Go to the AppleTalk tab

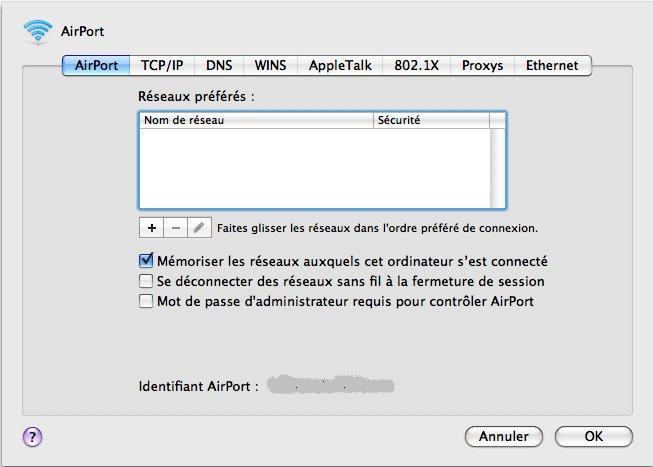click(x=340, y=65)
